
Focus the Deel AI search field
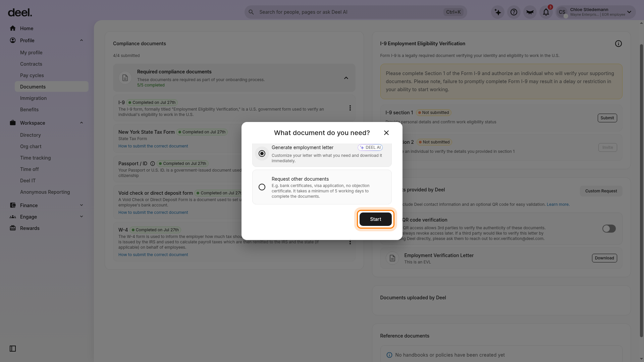click(356, 12)
